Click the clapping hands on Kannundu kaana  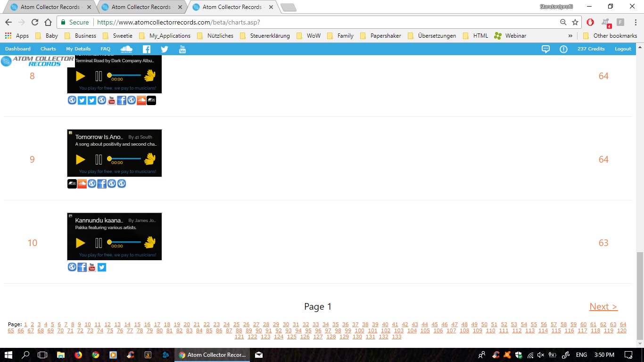150,242
